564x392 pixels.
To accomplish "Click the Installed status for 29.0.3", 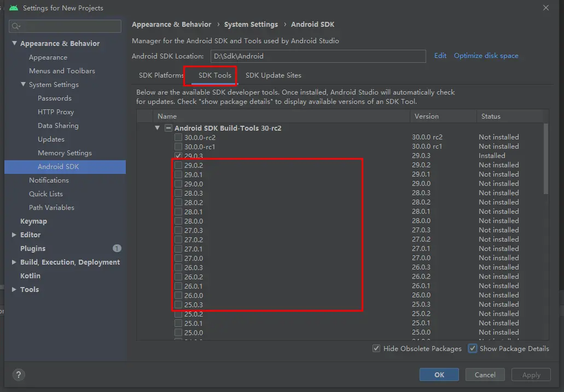I will (492, 156).
